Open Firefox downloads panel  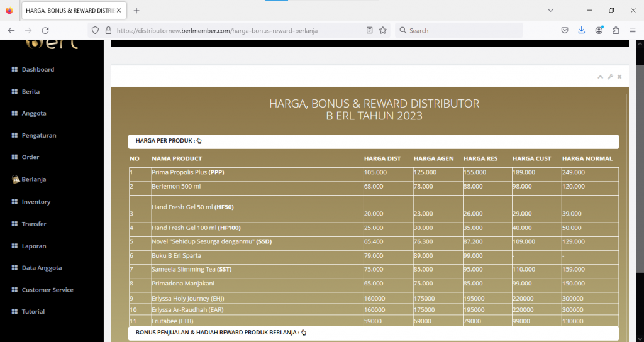coord(582,30)
